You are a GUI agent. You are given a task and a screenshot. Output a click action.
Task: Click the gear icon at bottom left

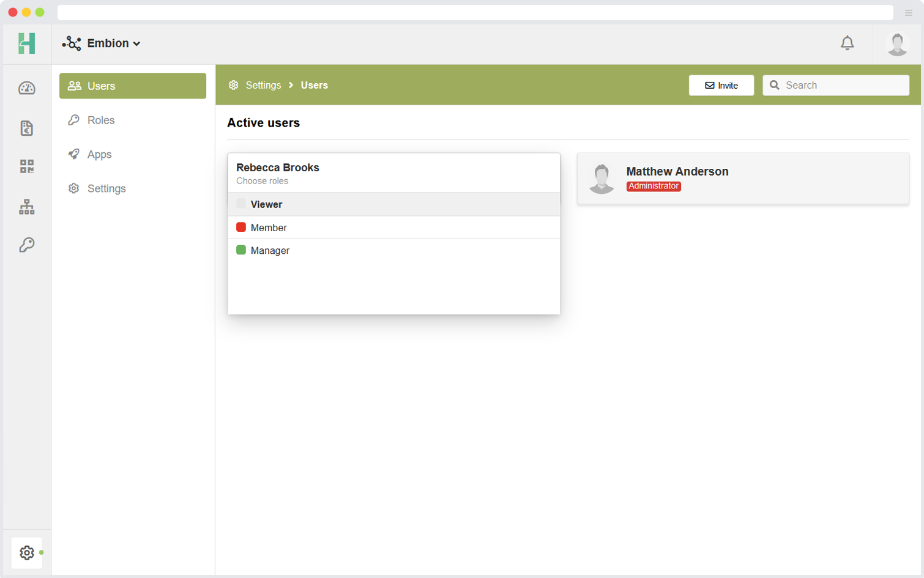pyautogui.click(x=27, y=552)
